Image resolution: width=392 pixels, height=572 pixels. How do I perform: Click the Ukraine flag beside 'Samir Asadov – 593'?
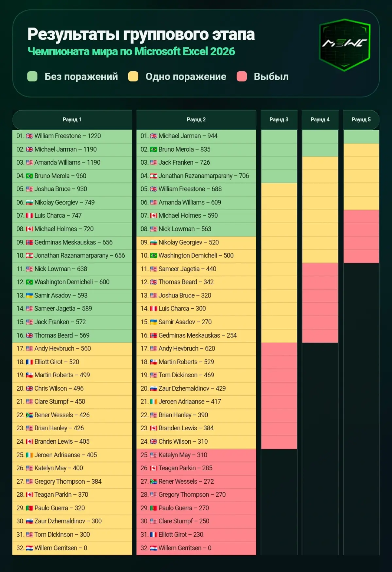[29, 295]
